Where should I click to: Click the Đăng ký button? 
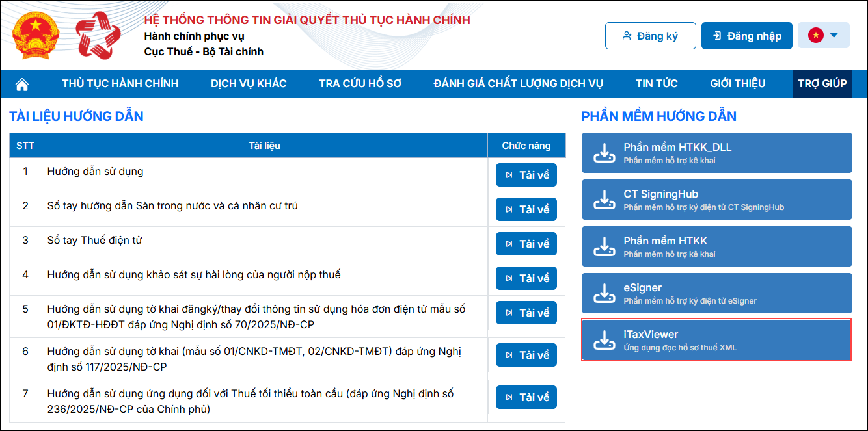tap(651, 36)
